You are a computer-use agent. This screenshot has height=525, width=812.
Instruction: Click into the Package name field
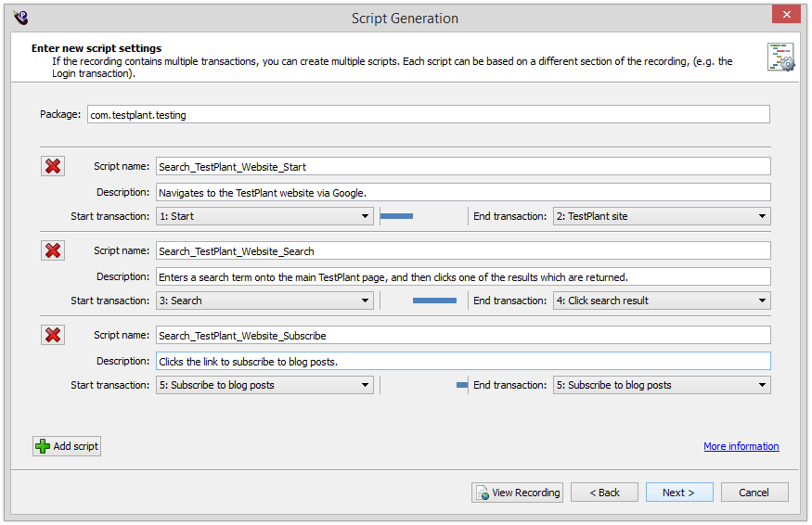pos(428,114)
